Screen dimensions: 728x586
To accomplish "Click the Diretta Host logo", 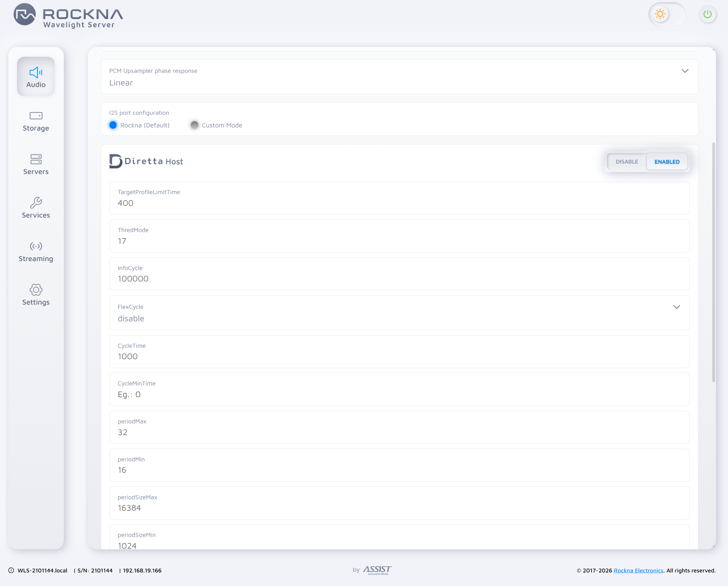I will 146,161.
